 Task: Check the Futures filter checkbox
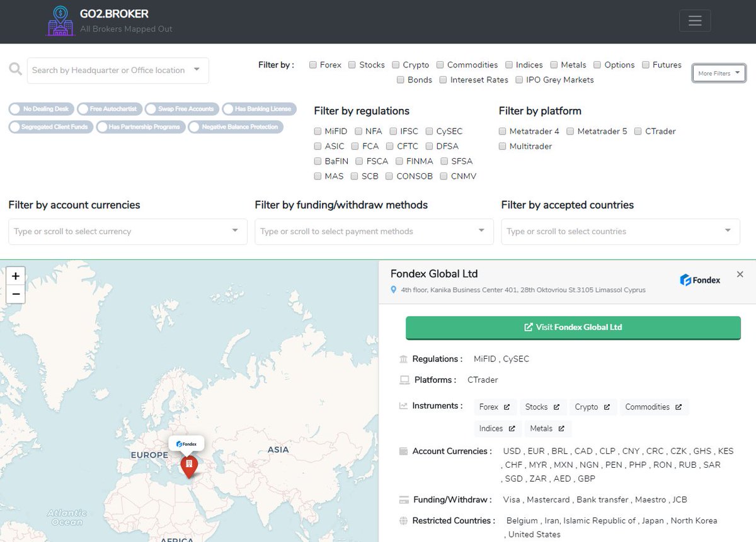pyautogui.click(x=646, y=65)
